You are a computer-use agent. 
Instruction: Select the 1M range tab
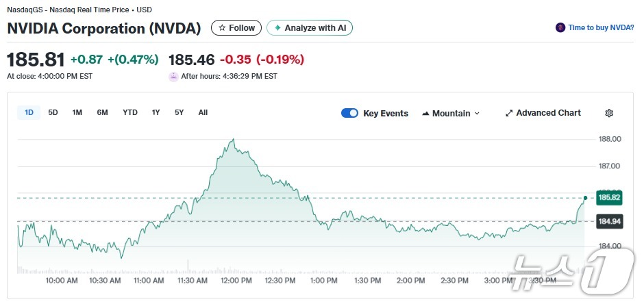77,112
